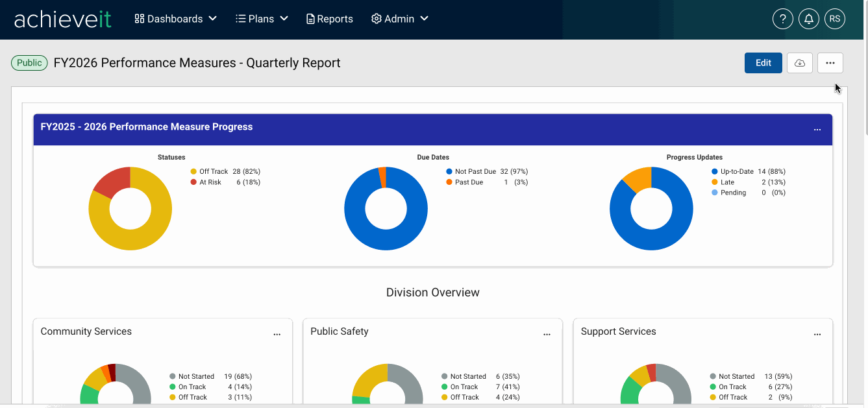Expand the Plans dropdown menu
Image resolution: width=868 pixels, height=408 pixels.
[262, 19]
